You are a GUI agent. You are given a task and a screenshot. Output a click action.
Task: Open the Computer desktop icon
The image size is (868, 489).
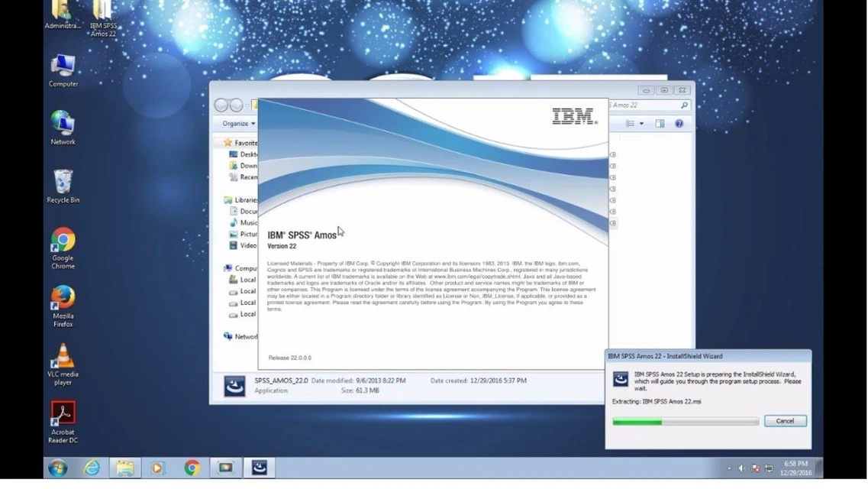(63, 71)
